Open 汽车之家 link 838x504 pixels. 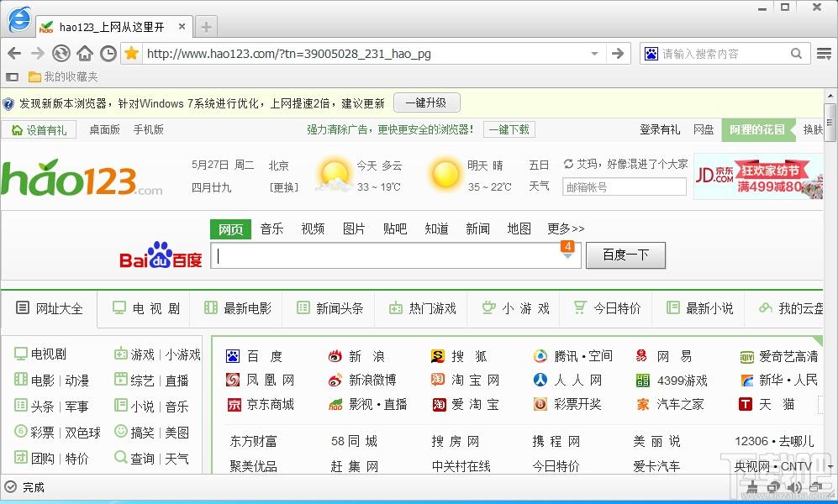[670, 404]
